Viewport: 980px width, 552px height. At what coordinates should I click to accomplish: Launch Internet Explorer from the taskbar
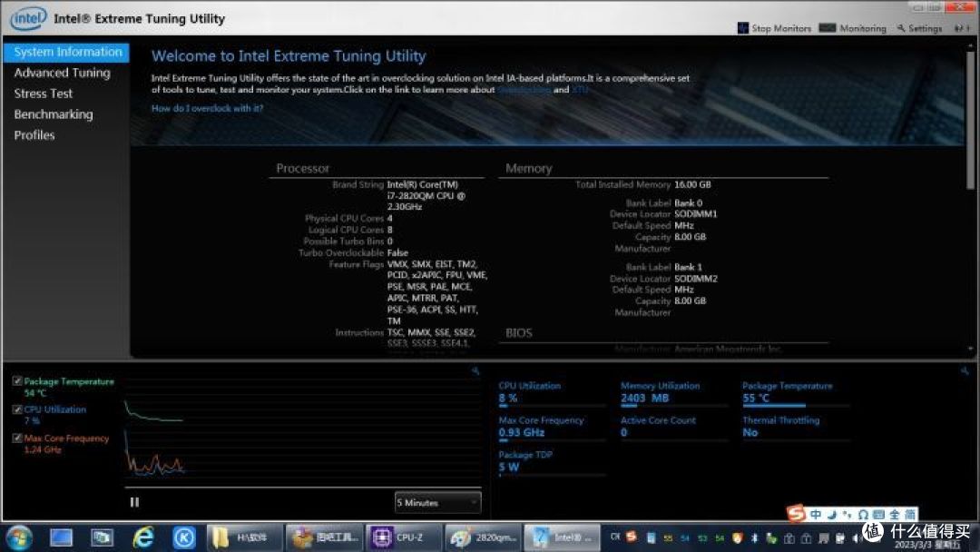click(x=143, y=537)
